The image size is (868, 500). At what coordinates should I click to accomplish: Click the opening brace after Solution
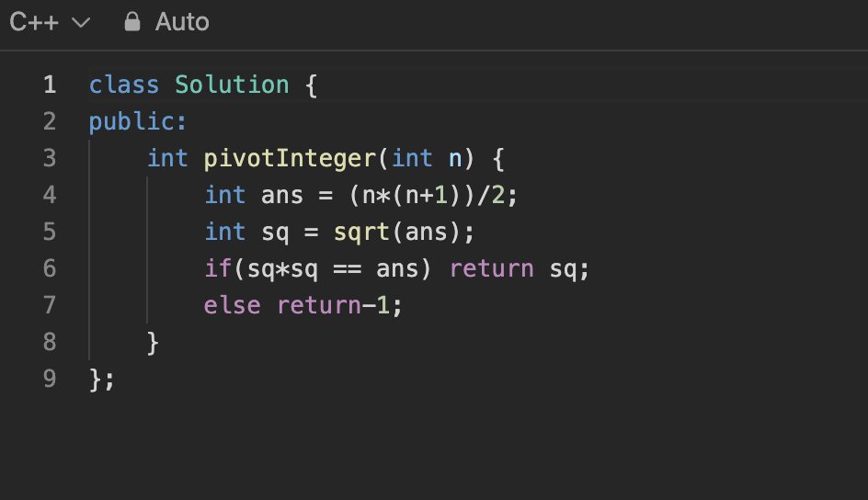(x=311, y=85)
